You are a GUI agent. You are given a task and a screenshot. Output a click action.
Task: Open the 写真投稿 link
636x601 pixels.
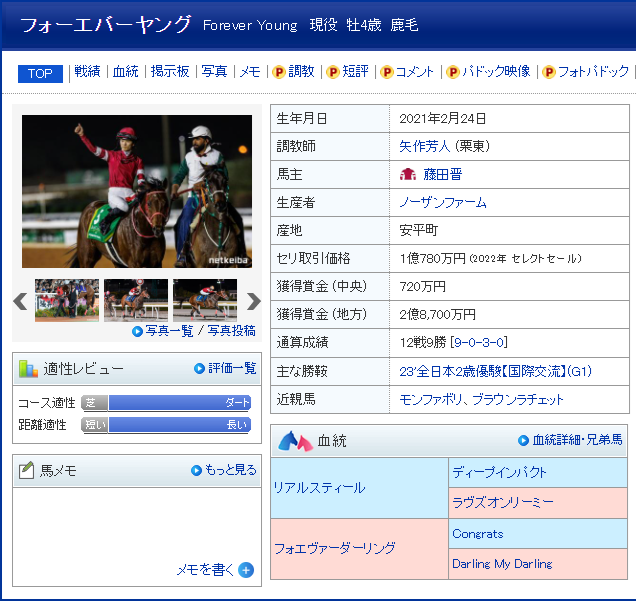(x=232, y=331)
